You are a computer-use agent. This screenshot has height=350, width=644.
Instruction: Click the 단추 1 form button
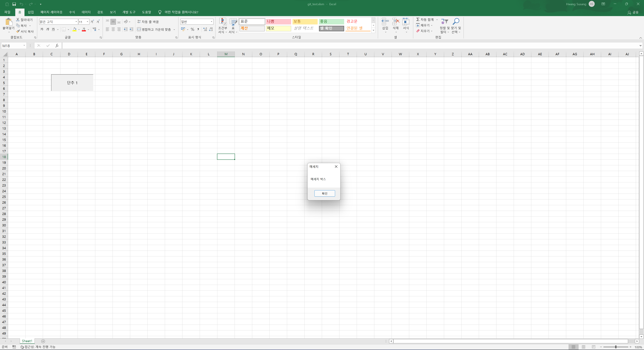(x=72, y=83)
